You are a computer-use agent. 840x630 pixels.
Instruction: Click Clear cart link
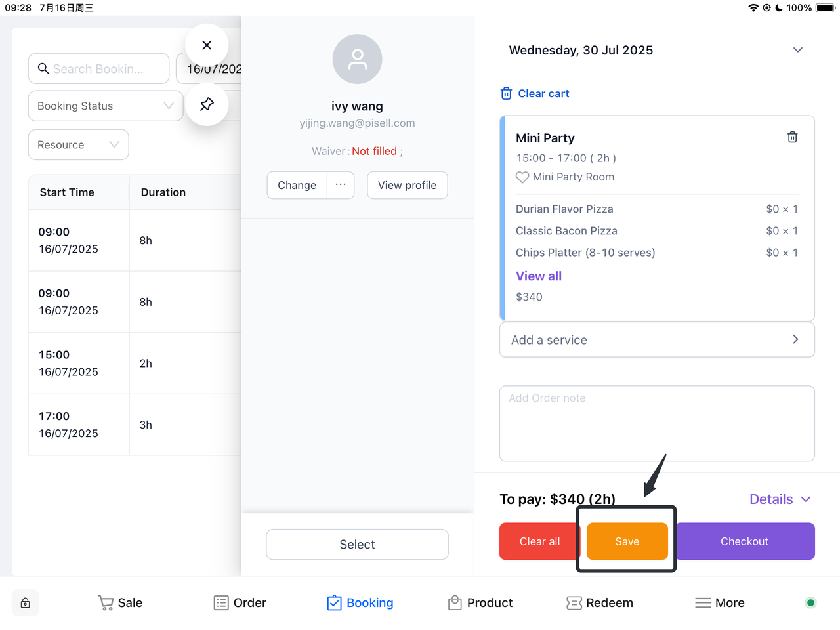pos(535,93)
